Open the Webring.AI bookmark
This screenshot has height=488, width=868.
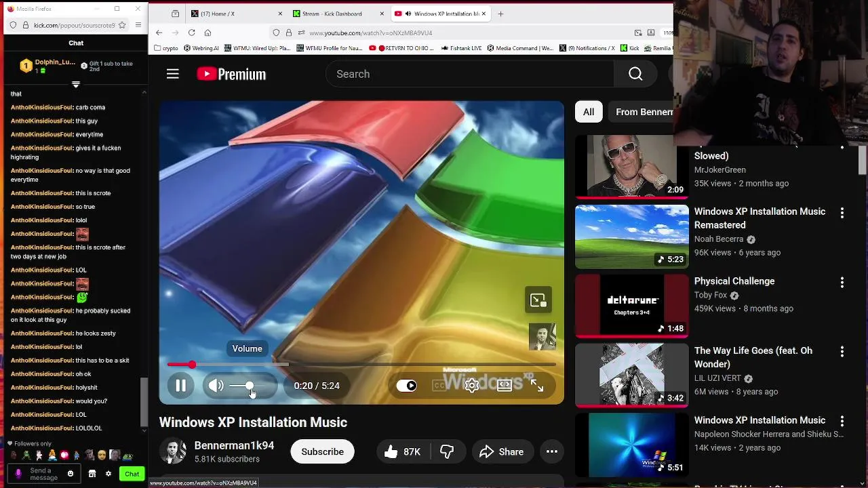[x=201, y=48]
